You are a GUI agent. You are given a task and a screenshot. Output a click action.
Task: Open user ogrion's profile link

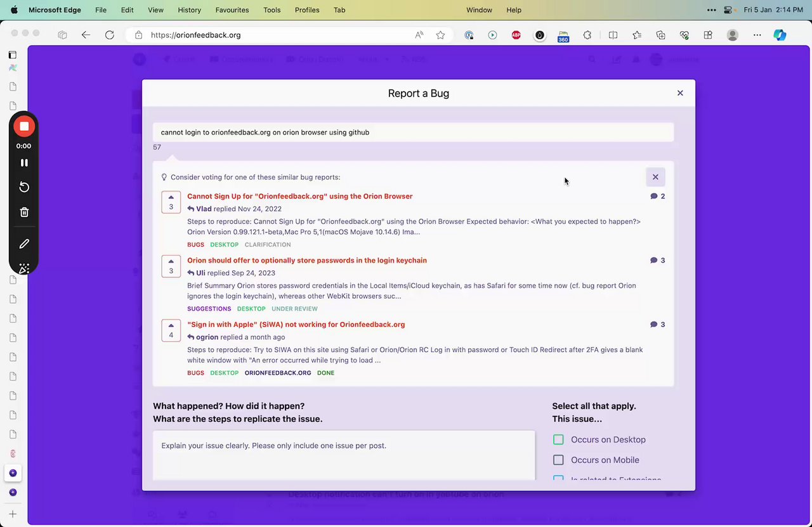pyautogui.click(x=207, y=337)
